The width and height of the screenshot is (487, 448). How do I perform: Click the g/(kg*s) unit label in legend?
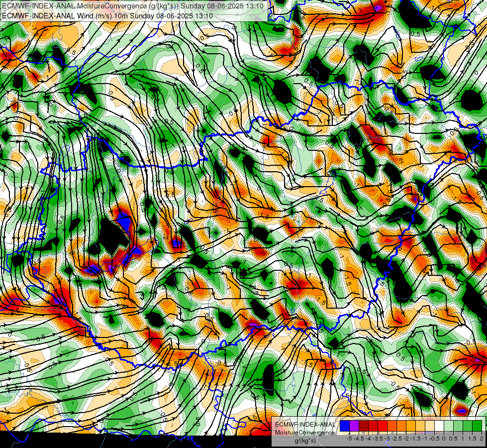point(305,441)
